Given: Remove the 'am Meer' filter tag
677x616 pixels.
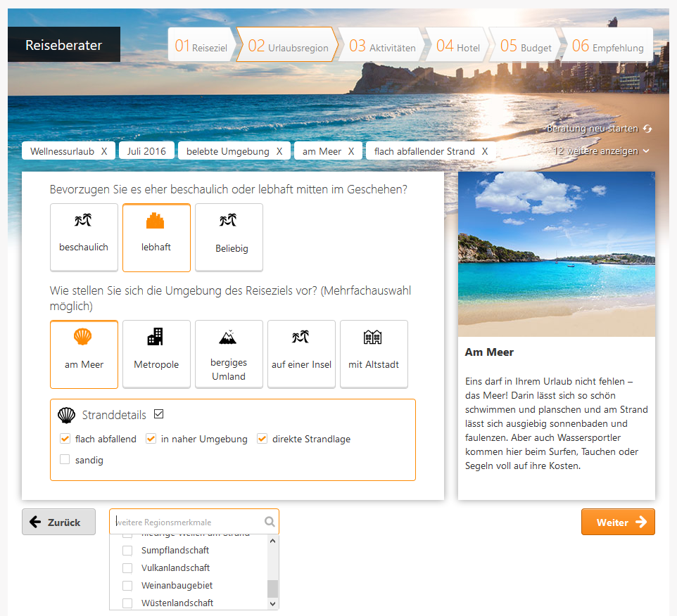Looking at the screenshot, I should [x=351, y=151].
